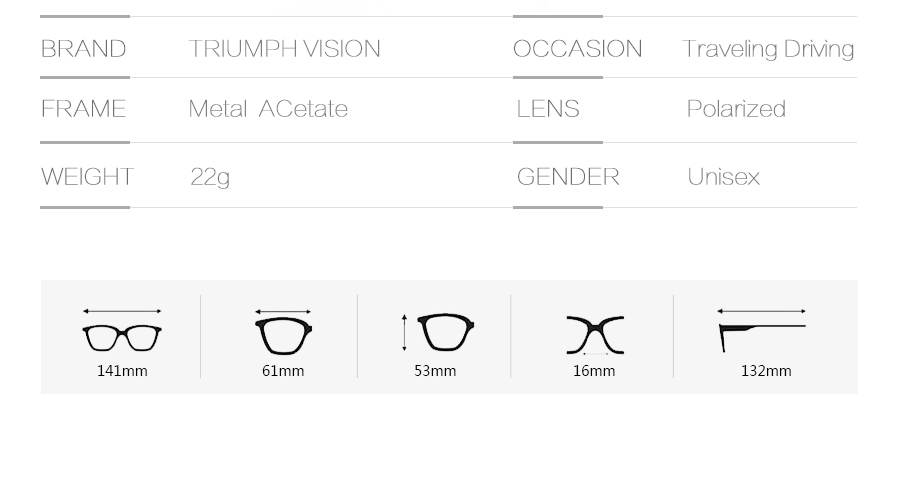Click the Polarized lens value
This screenshot has width=900, height=480.
736,109
